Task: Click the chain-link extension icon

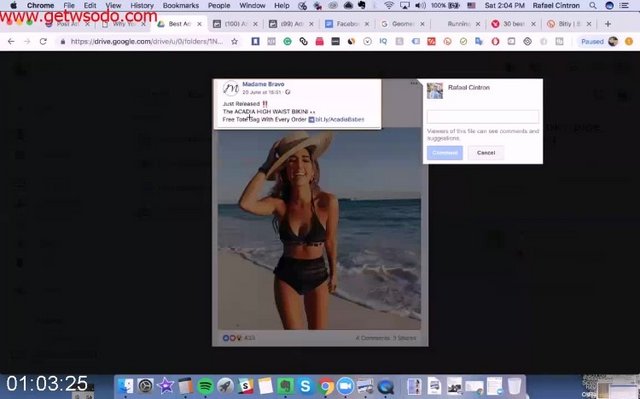Action: click(x=303, y=41)
